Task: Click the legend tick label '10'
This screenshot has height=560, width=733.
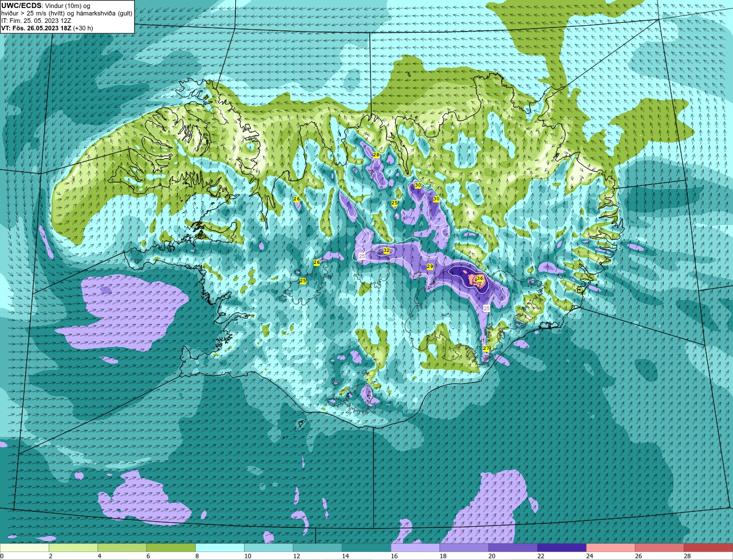Action: click(247, 556)
